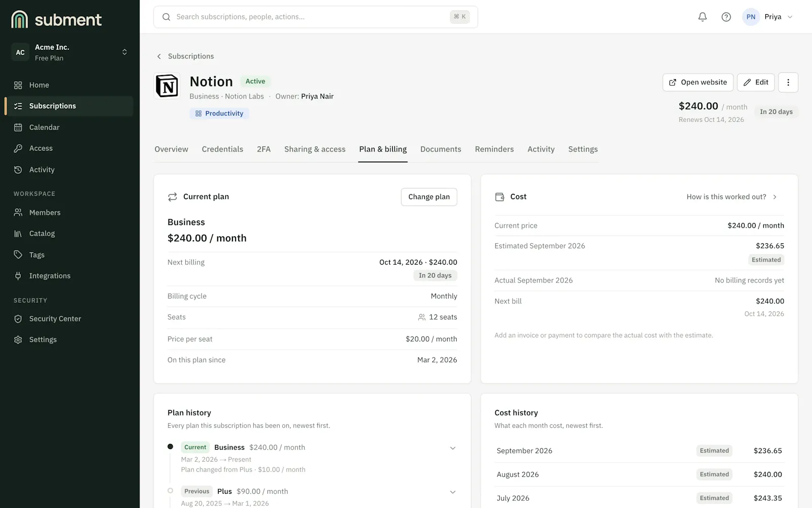Image resolution: width=812 pixels, height=508 pixels.
Task: Open the Priya account dropdown chevron
Action: [790, 17]
